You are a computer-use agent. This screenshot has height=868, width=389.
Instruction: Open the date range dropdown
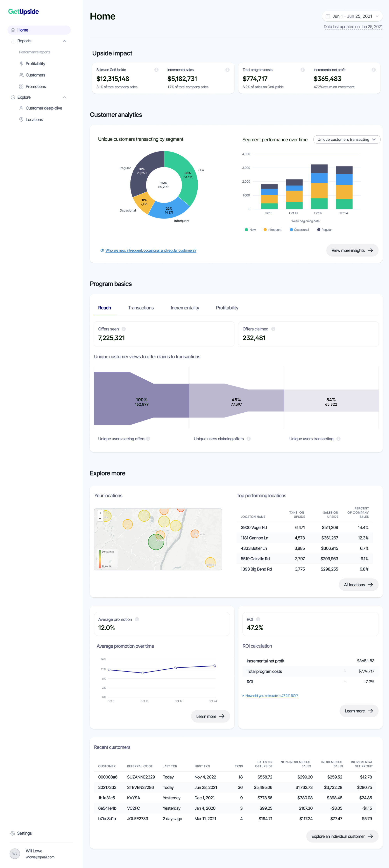coord(352,16)
